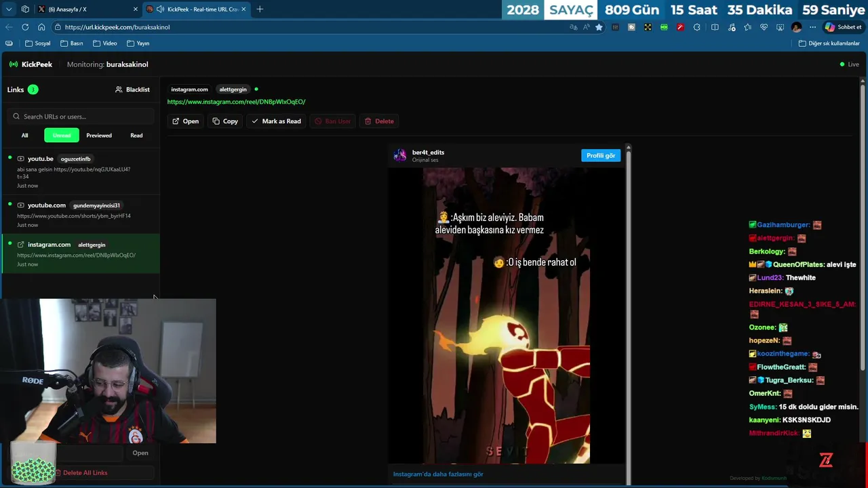Screen dimensions: 868x488
Task: Focus the Search URLs or users field
Action: point(80,117)
